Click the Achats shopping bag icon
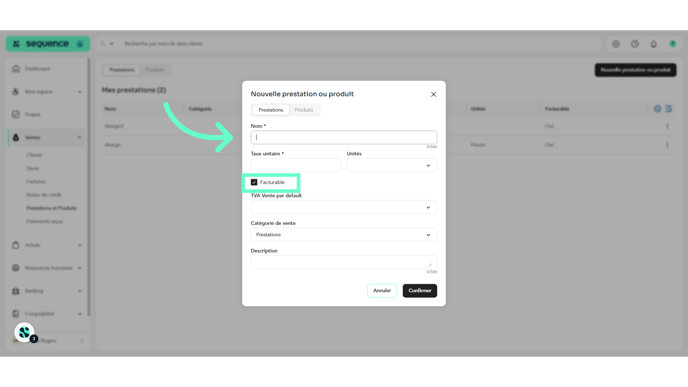 click(x=16, y=245)
